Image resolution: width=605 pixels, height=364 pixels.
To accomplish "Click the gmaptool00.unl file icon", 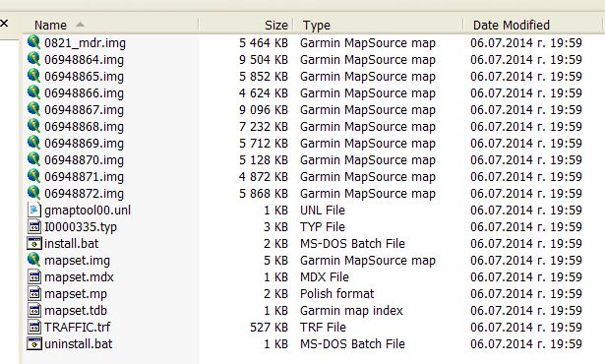I will (34, 210).
